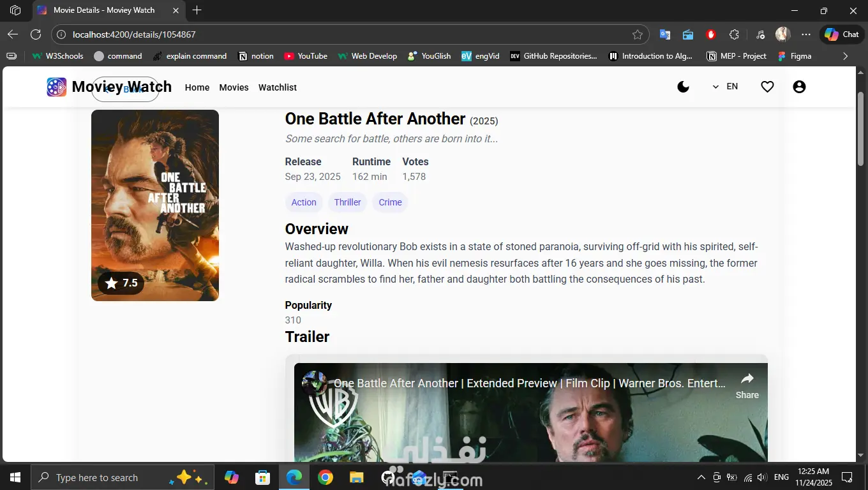Open the MEP - Project bookmark
This screenshot has width=868, height=490.
[737, 56]
